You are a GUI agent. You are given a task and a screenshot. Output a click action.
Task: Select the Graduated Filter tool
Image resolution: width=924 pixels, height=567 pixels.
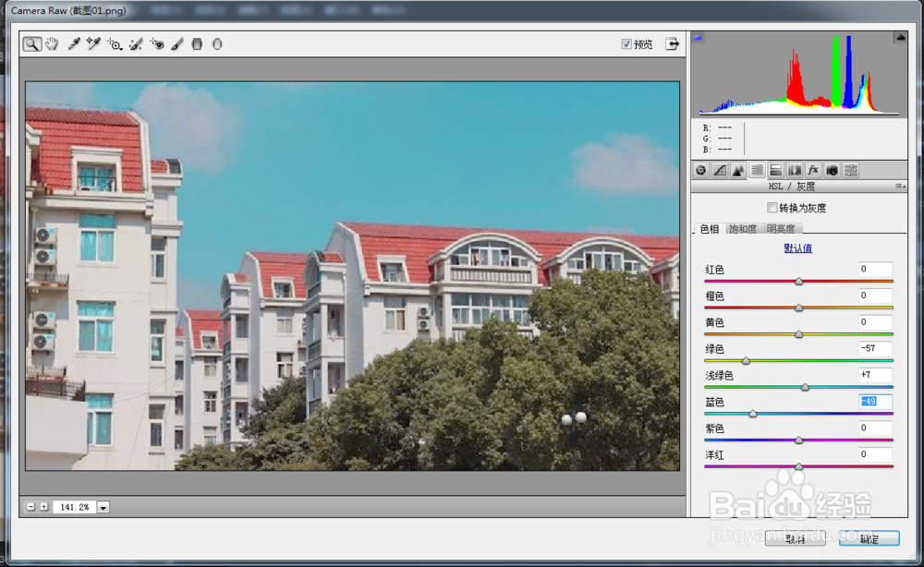pos(198,44)
